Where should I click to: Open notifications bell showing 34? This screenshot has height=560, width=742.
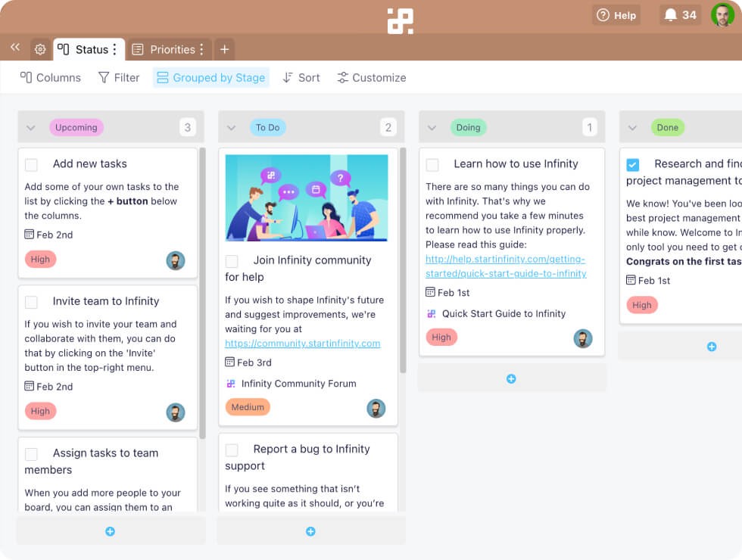(x=680, y=15)
